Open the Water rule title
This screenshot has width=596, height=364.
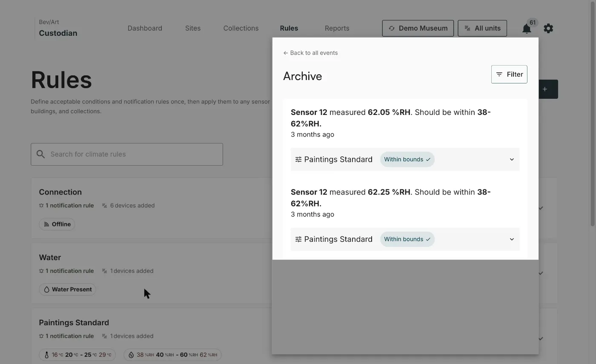50,258
